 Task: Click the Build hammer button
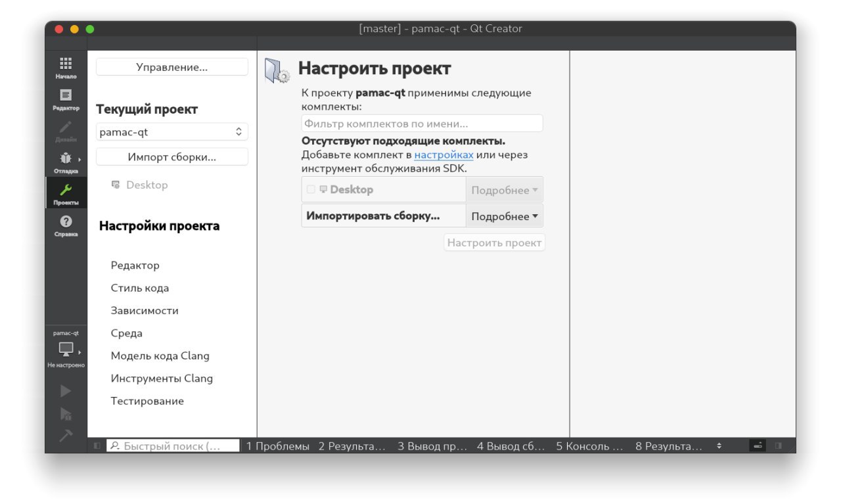point(66,435)
